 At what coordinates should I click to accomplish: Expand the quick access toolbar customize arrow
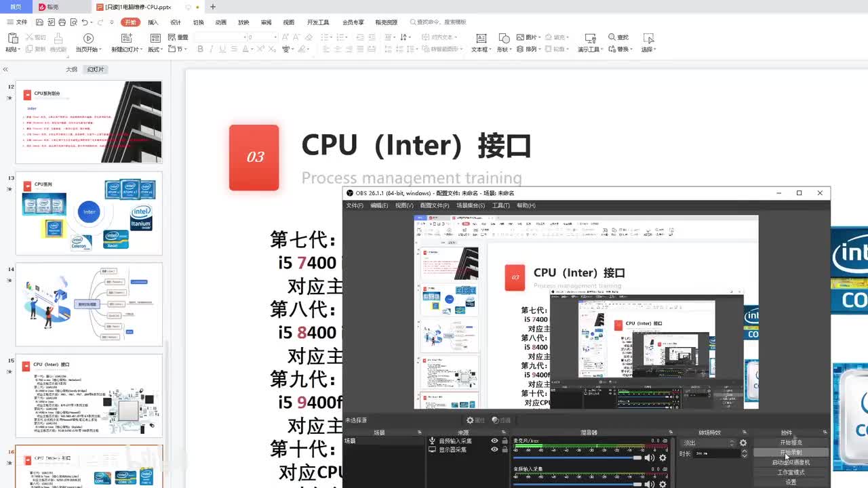click(x=112, y=22)
